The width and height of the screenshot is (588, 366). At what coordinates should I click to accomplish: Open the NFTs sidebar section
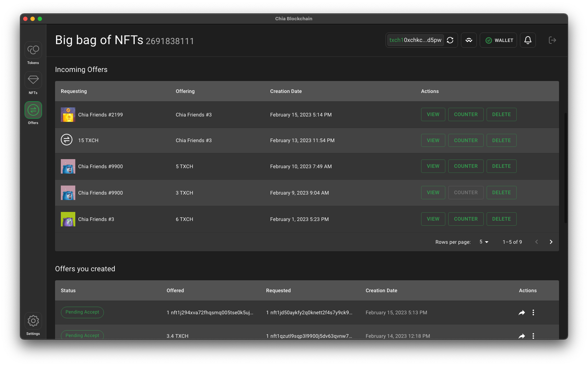tap(33, 80)
